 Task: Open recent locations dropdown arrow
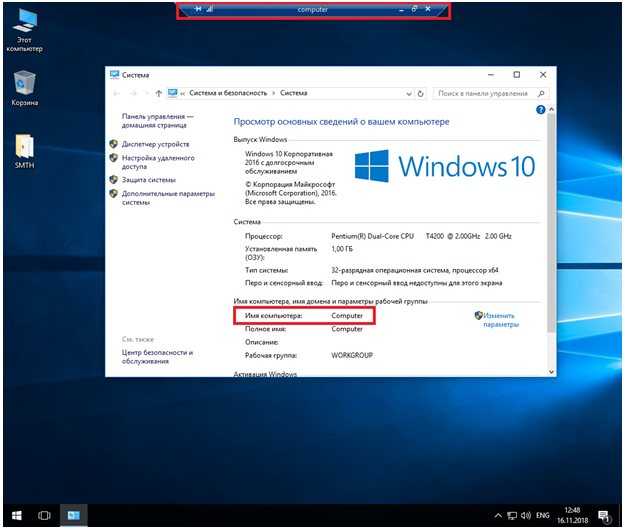click(x=146, y=93)
